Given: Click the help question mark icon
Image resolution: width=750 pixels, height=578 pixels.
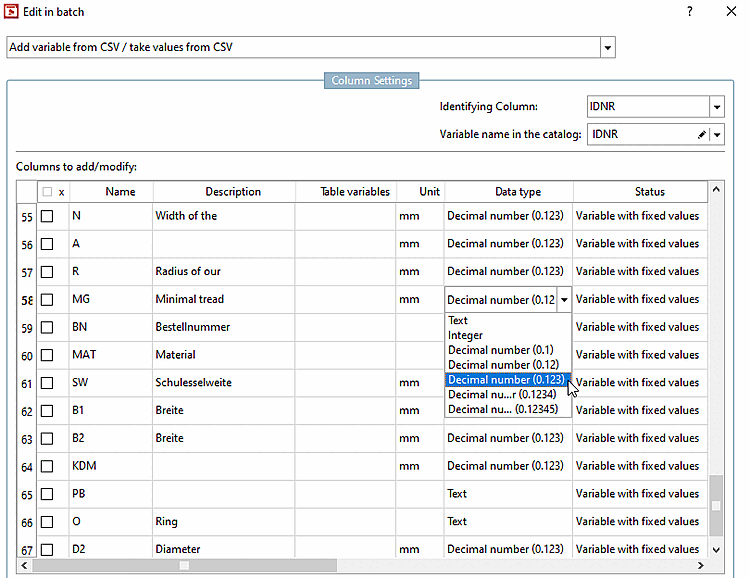Looking at the screenshot, I should pos(689,11).
